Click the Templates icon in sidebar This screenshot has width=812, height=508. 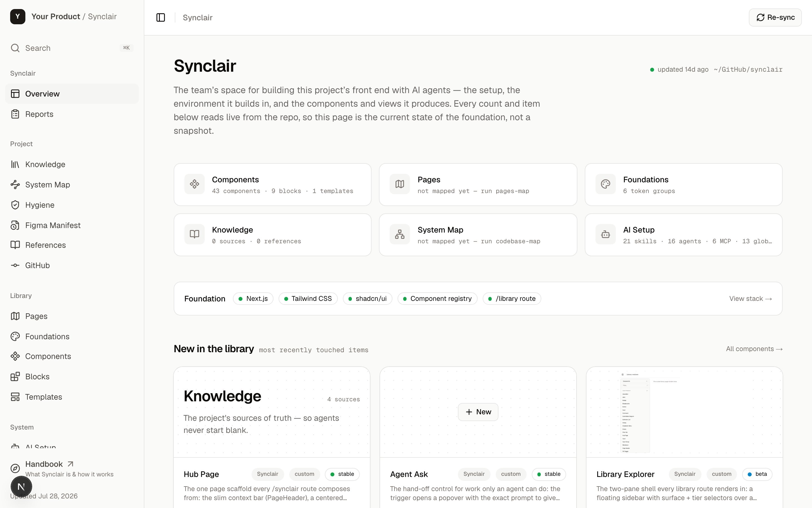pyautogui.click(x=15, y=397)
